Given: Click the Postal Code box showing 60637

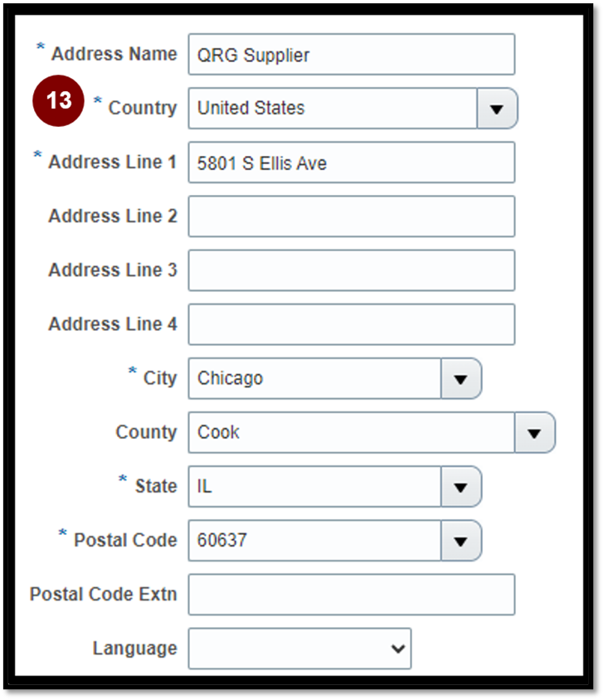Looking at the screenshot, I should 315,541.
